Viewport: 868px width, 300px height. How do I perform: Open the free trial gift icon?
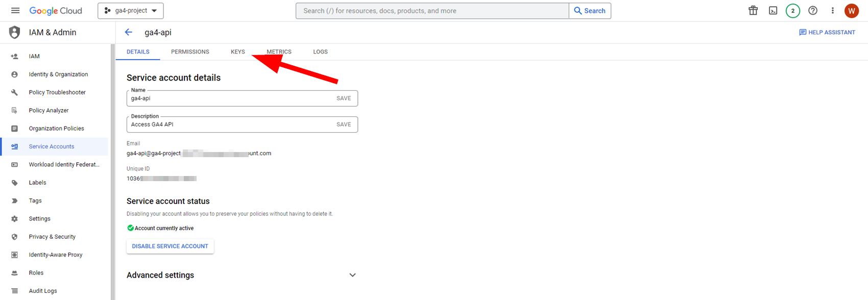click(x=753, y=11)
